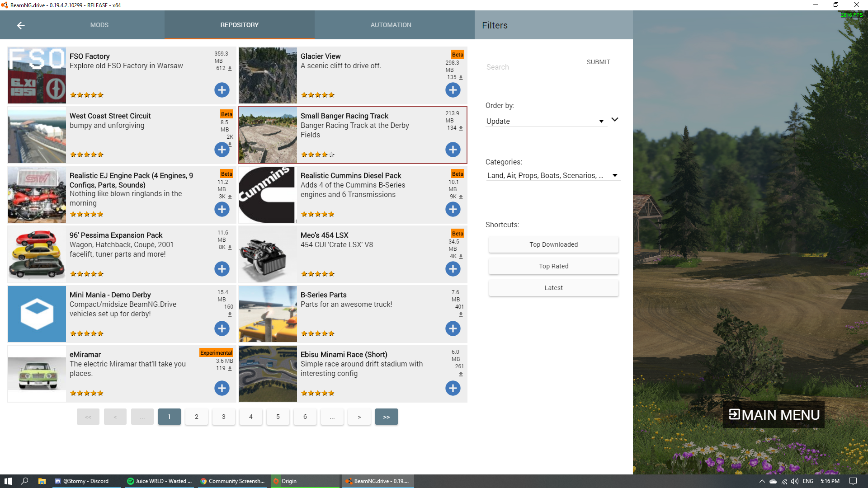
Task: Subscribe to FSO Factory mod with plus button
Action: coord(222,90)
